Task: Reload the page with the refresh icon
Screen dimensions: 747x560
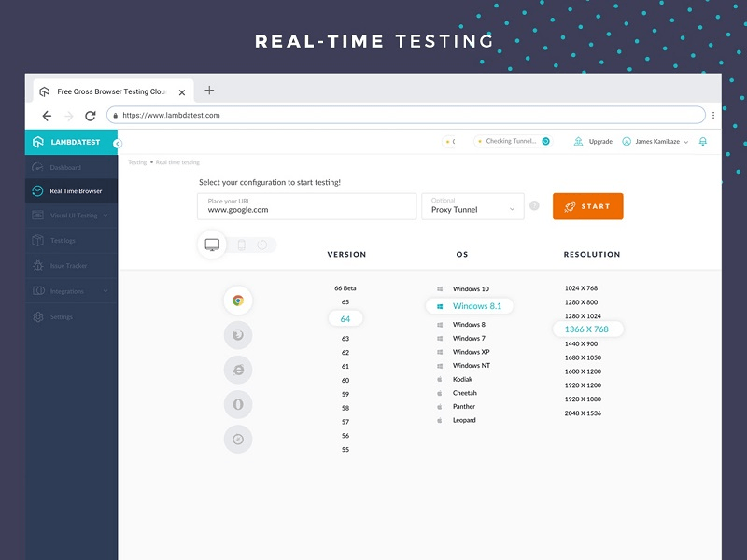Action: (x=91, y=116)
